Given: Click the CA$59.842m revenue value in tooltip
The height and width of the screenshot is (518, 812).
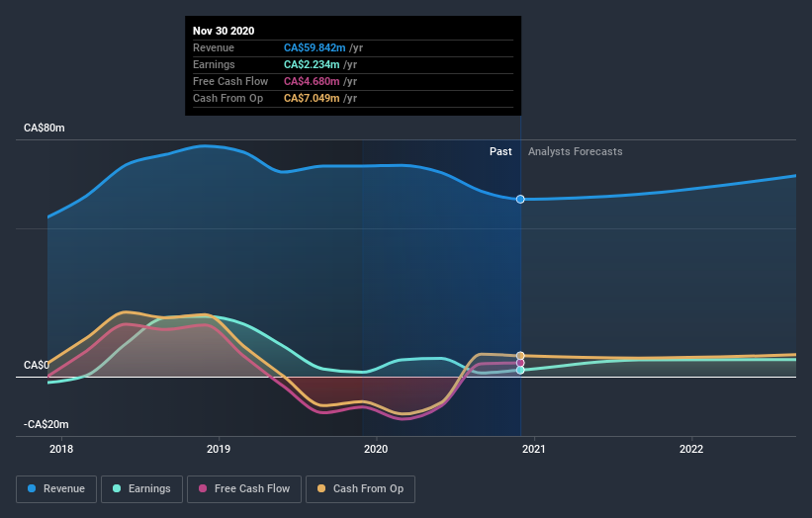Looking at the screenshot, I should coord(315,47).
